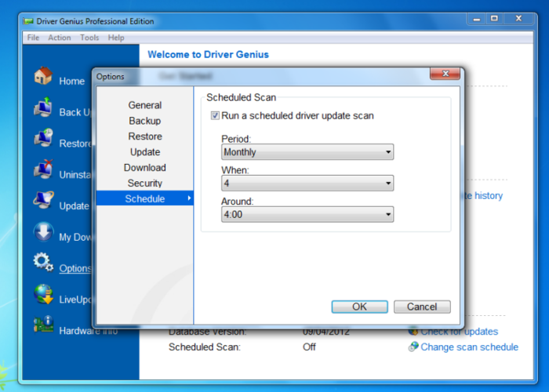Click the Restore drivers icon
This screenshot has width=549, height=392.
pos(43,137)
